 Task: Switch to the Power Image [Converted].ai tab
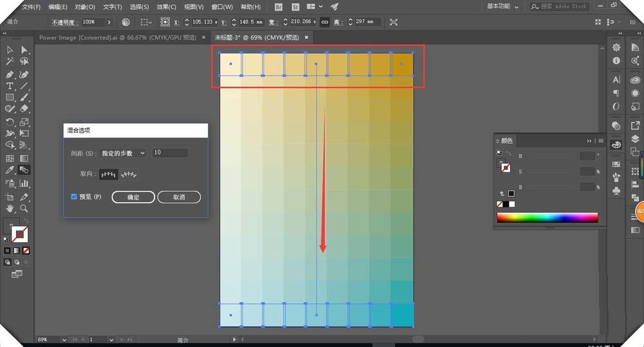117,37
